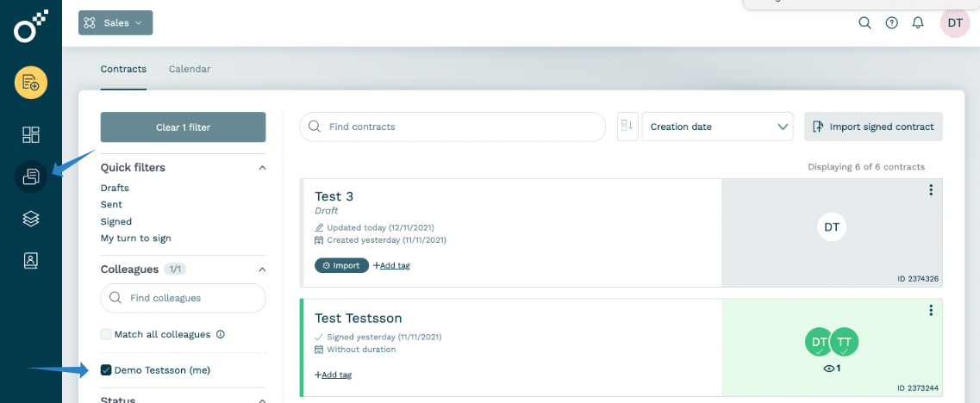Click Import signed contract button
The height and width of the screenshot is (403, 980).
[x=873, y=127]
